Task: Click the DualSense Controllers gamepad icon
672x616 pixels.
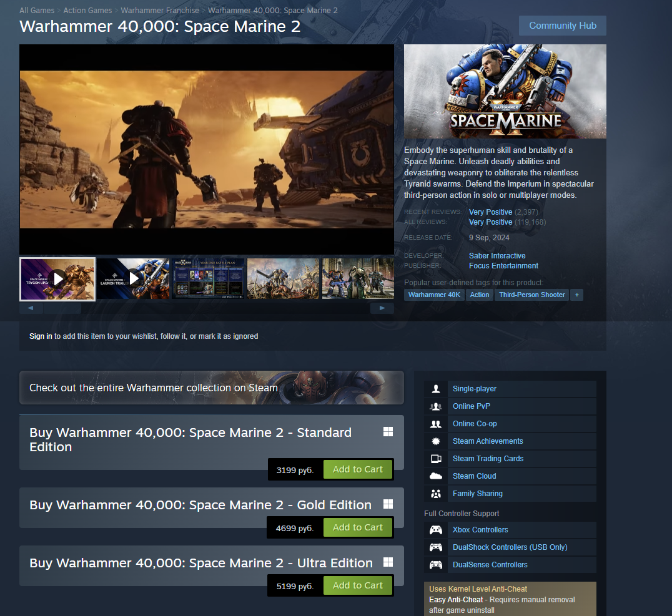Action: tap(436, 565)
